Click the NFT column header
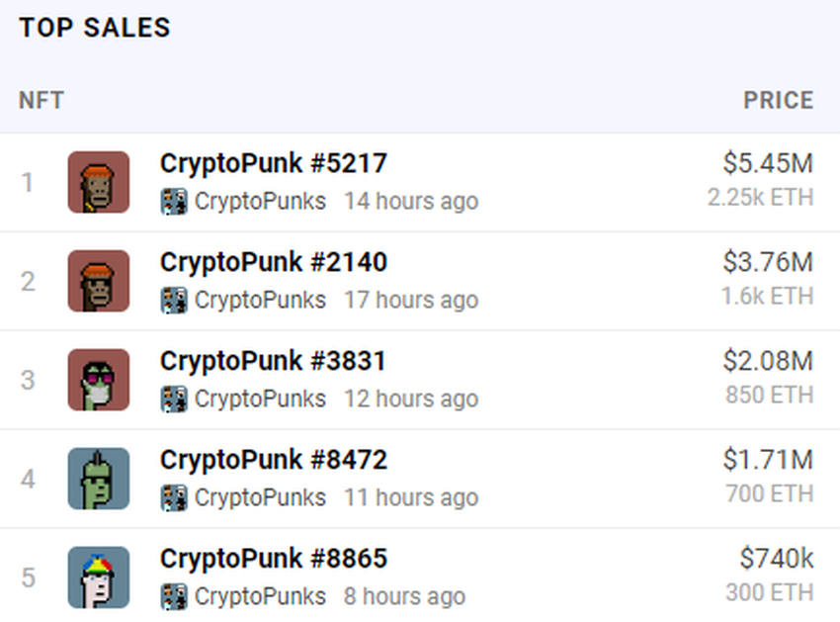This screenshot has height=622, width=840. click(42, 100)
